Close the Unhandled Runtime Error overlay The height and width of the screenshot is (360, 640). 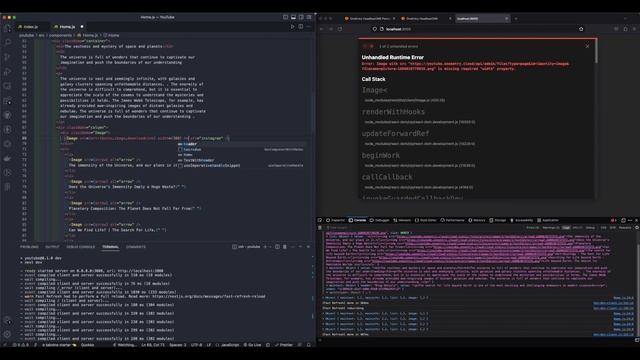tap(587, 46)
